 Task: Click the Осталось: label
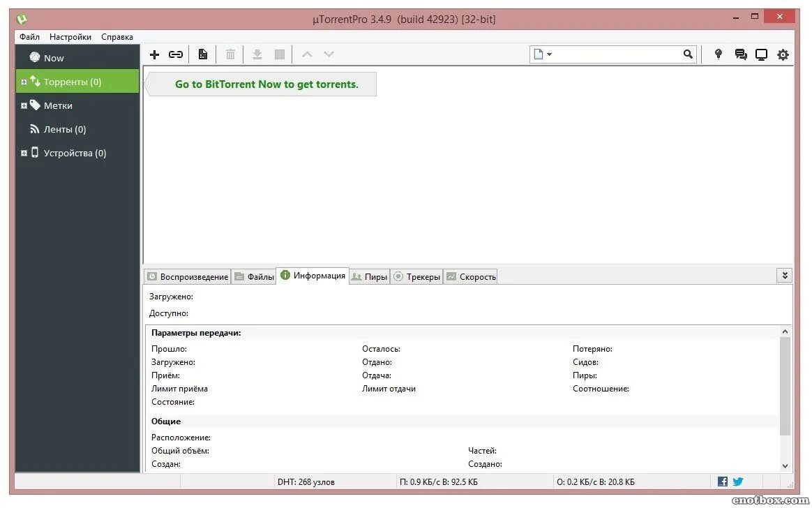click(381, 349)
